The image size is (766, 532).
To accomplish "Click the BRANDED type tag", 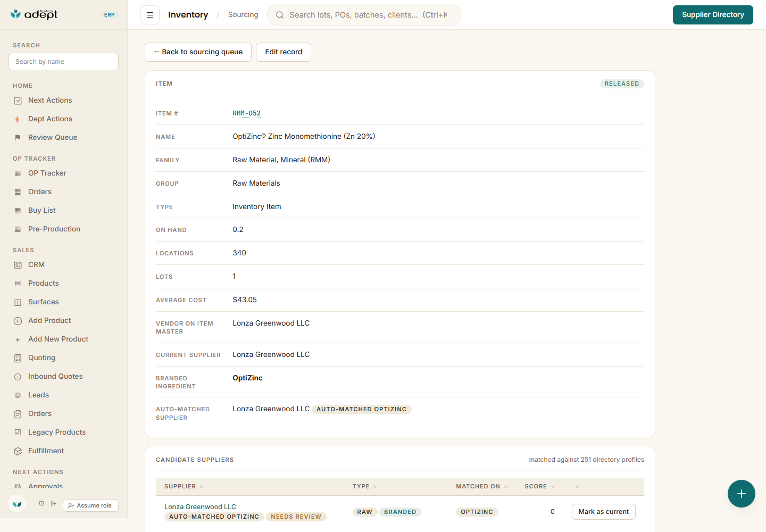I will [x=400, y=512].
